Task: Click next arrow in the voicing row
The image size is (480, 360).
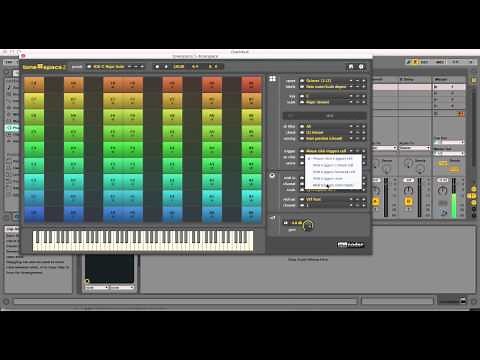Action: point(364,138)
